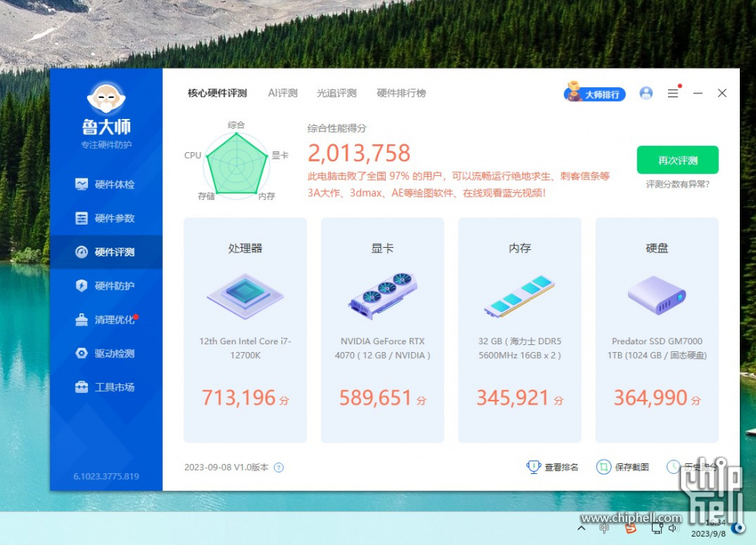This screenshot has width=756, height=545.
Task: Click the memory stick illustration
Action: 520,296
